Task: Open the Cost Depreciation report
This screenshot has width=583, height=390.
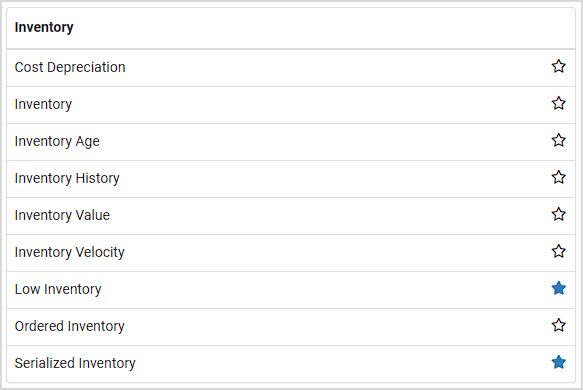Action: tap(70, 67)
